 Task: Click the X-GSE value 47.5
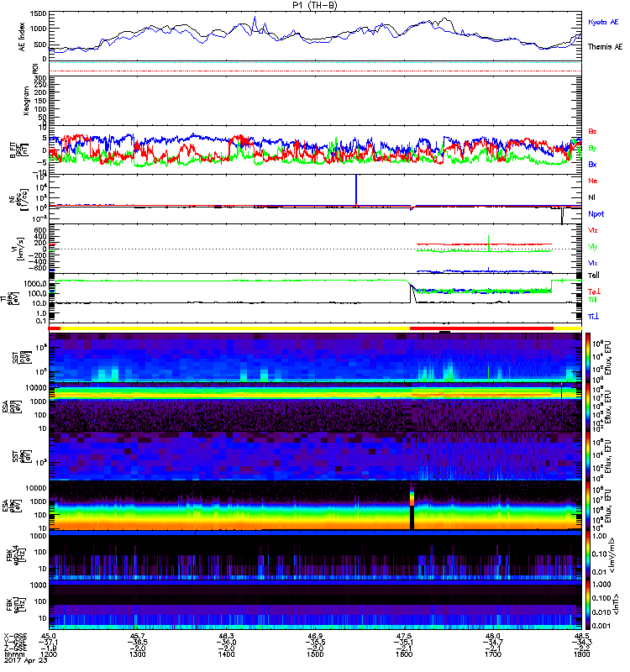pyautogui.click(x=404, y=636)
